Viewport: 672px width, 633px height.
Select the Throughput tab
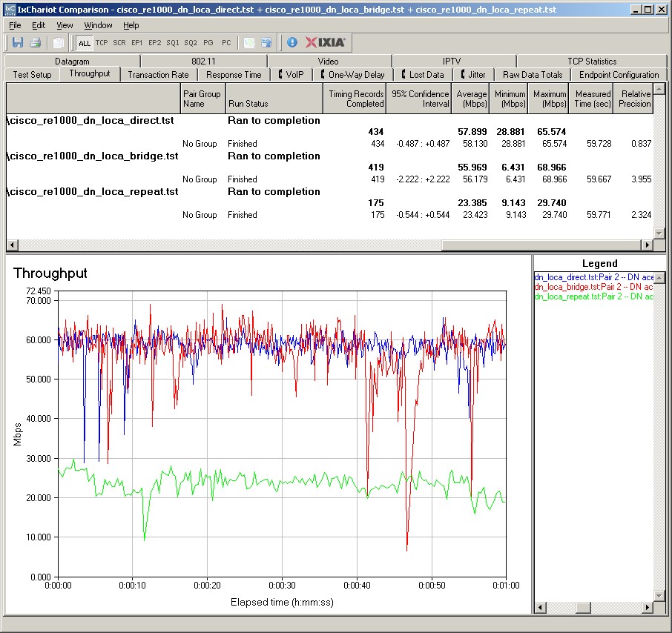tap(90, 73)
